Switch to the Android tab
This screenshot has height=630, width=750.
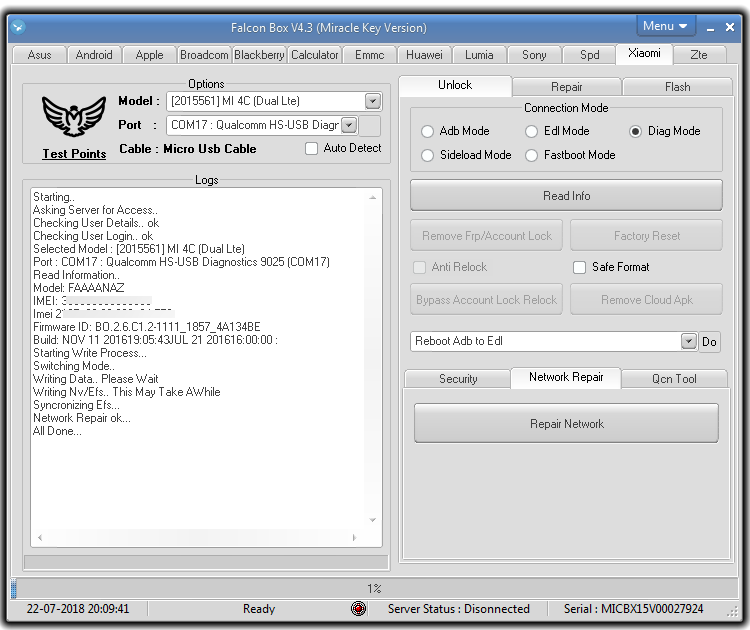(94, 55)
